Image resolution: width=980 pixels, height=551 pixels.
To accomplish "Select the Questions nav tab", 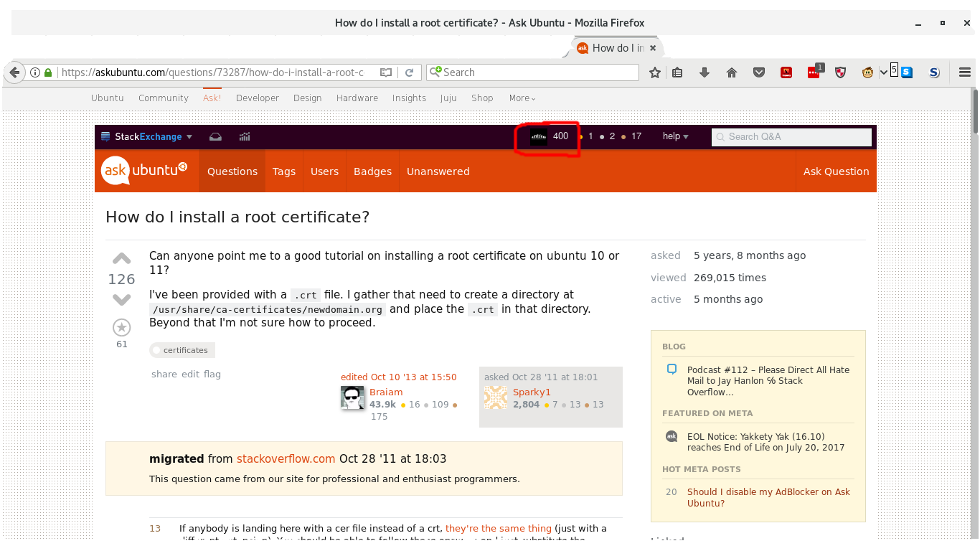I will (232, 171).
